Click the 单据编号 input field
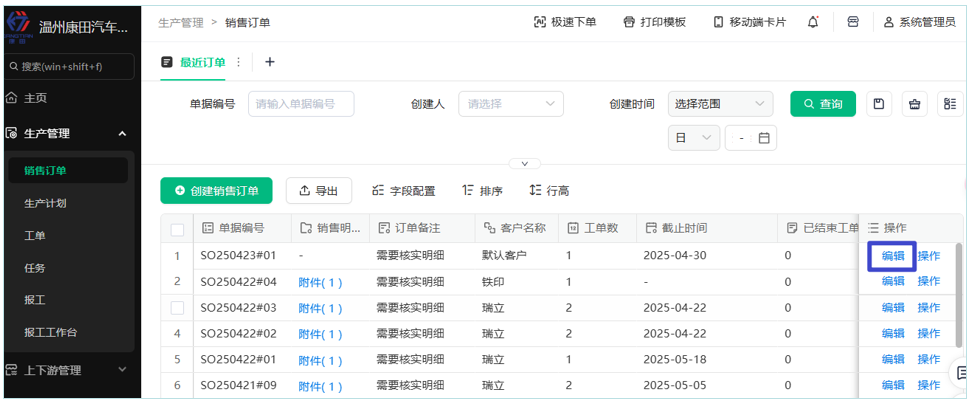 tap(301, 104)
